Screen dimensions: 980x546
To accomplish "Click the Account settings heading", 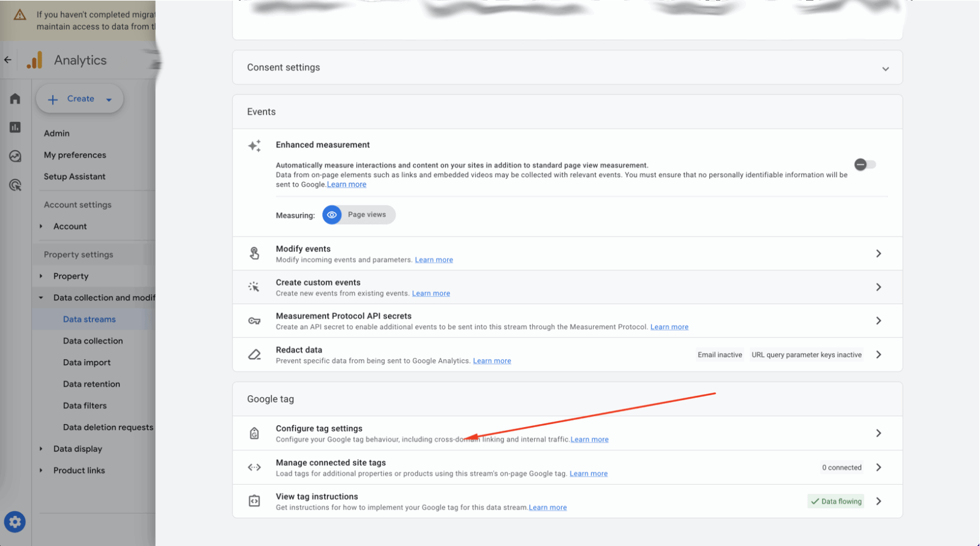I will [x=78, y=205].
